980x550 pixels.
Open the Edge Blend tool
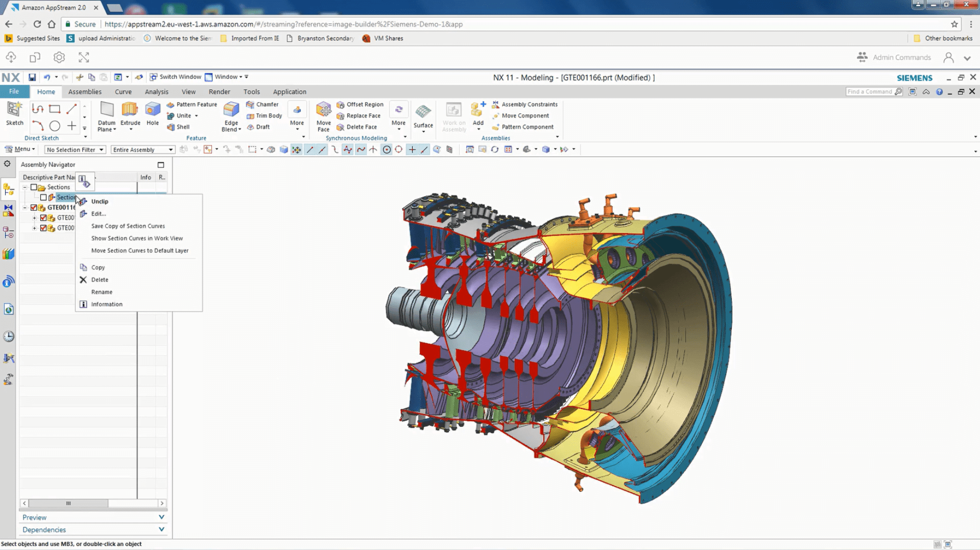231,110
